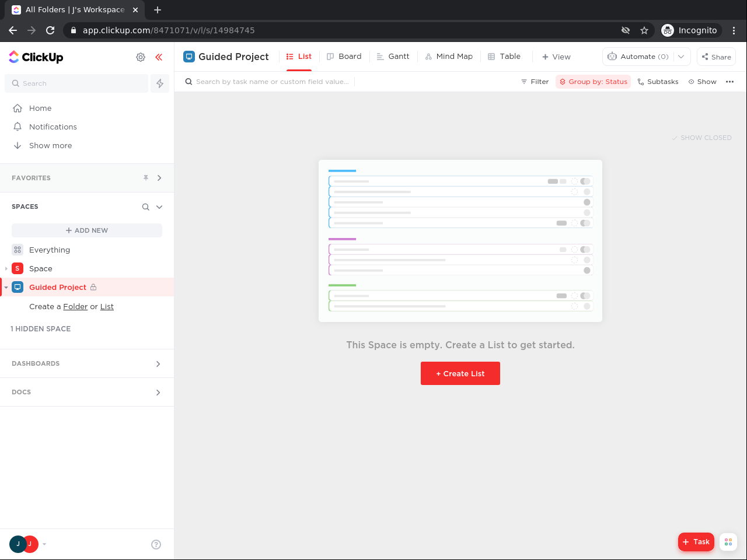This screenshot has height=560, width=747.
Task: Click the red Create List button
Action: tap(460, 373)
